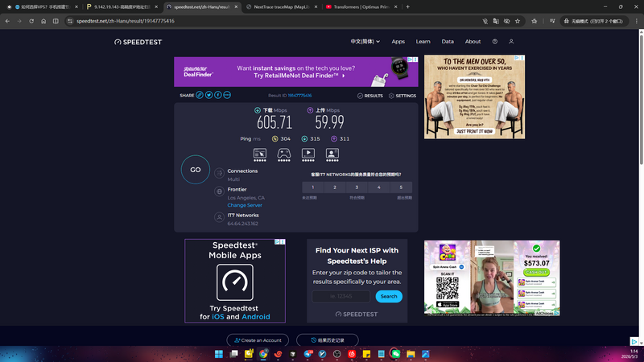Screen dimensions: 644x362
Task: Copy the result link from share icons
Action: coord(200,95)
